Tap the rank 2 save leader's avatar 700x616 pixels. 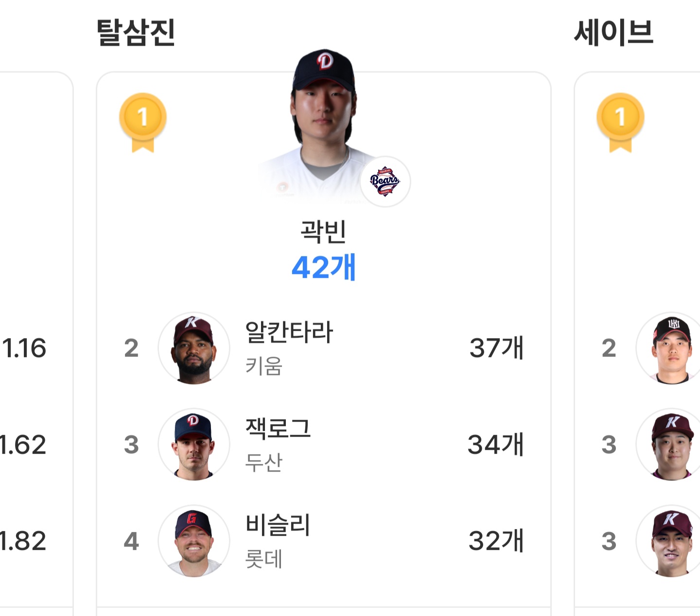coord(671,348)
